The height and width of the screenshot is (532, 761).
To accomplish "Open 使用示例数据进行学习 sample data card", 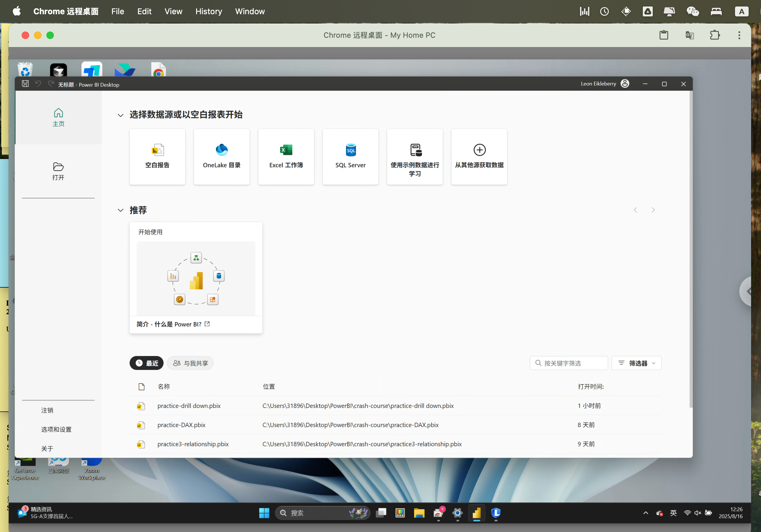I will (x=415, y=157).
